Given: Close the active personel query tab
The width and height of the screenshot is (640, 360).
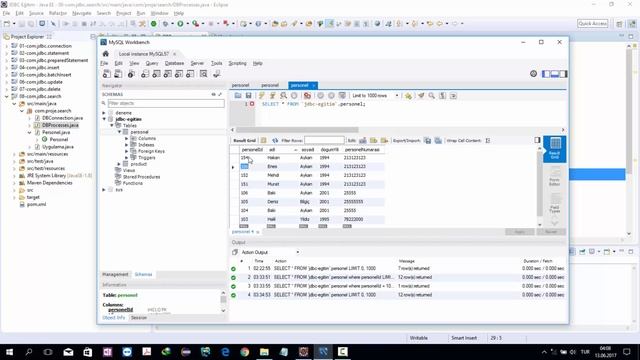Looking at the screenshot, I should pyautogui.click(x=313, y=86).
